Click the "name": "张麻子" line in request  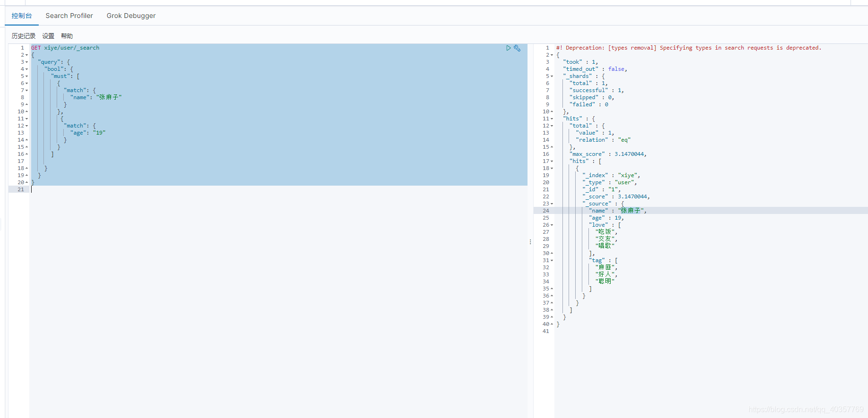tap(96, 97)
